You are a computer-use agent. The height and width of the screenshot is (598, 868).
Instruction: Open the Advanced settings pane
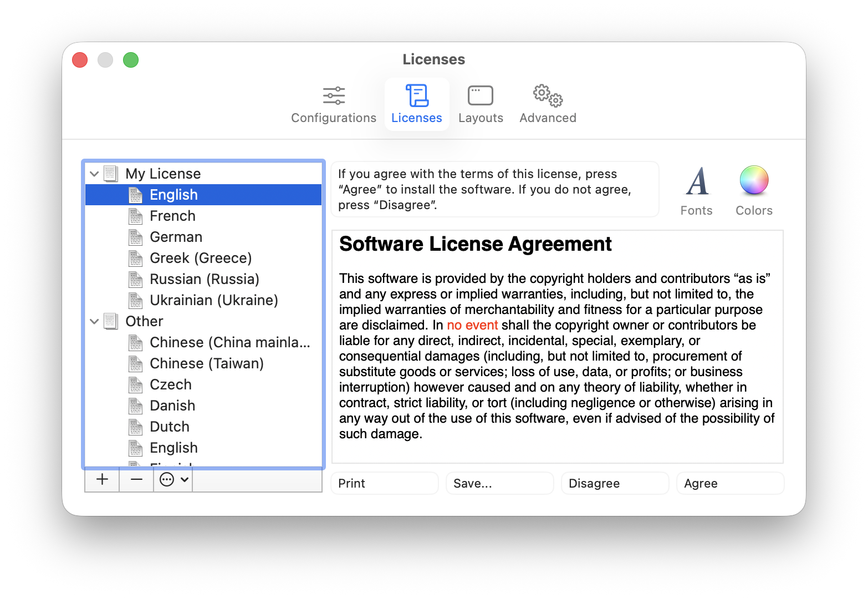point(547,103)
